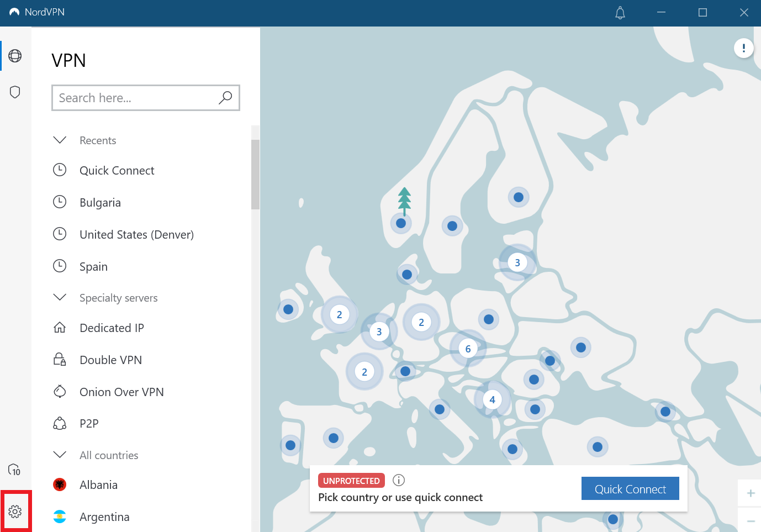Viewport: 761px width, 532px height.
Task: Open the VPN globe panel in sidebar
Action: 15,56
